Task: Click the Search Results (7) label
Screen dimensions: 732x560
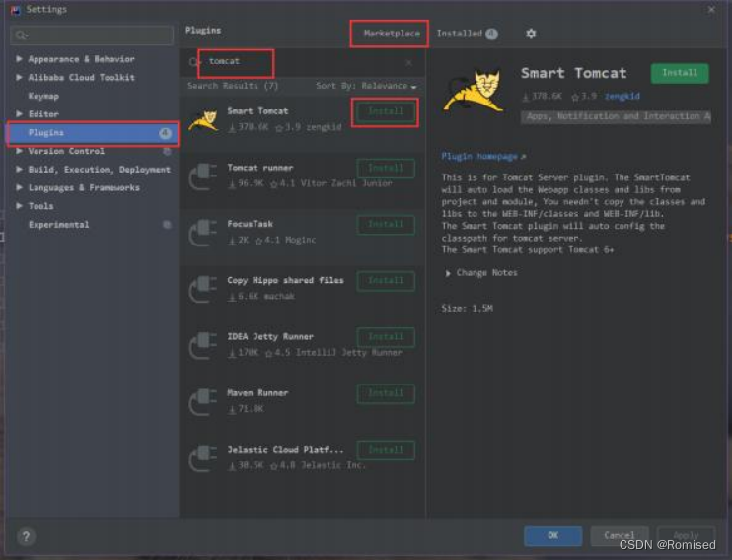Action: click(x=233, y=86)
